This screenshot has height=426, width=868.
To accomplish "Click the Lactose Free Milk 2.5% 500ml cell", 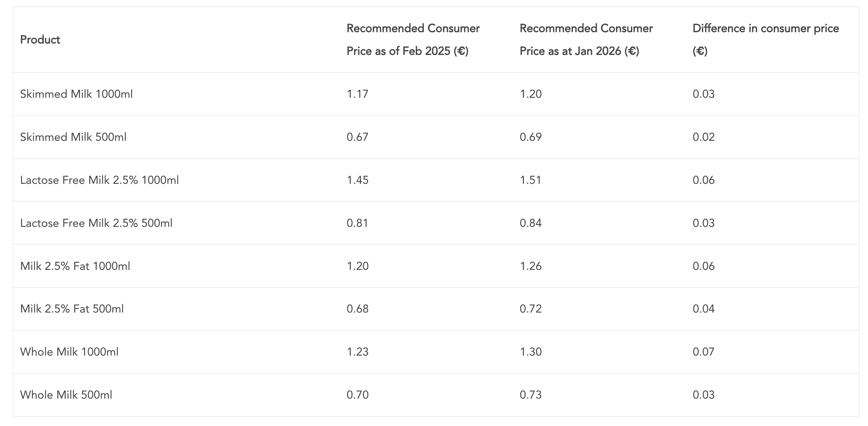I will (96, 223).
